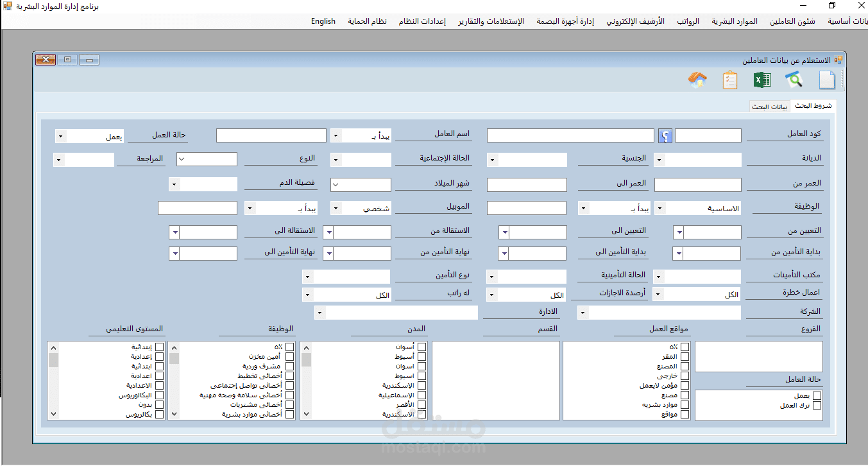The width and height of the screenshot is (868, 466).
Task: Click the كود العامل input field
Action: [x=708, y=135]
